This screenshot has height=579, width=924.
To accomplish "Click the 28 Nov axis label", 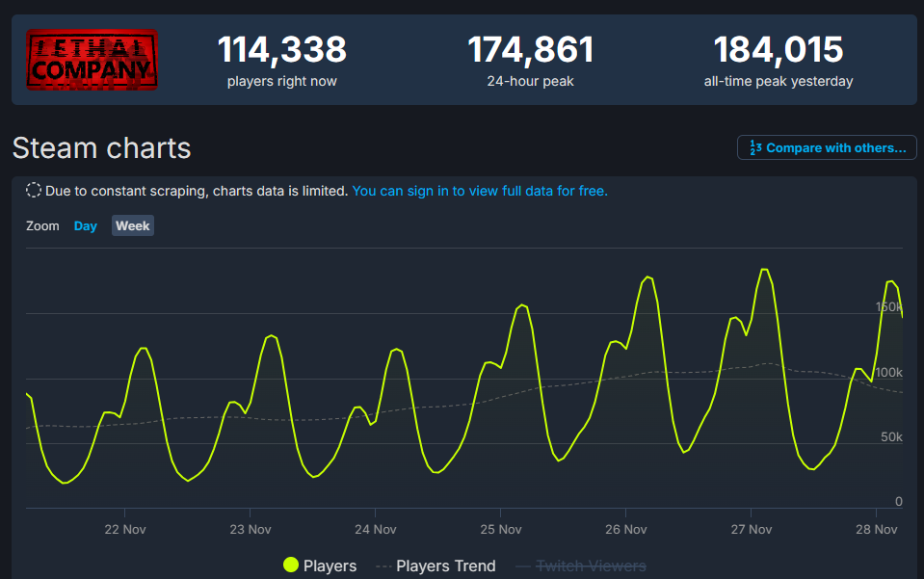I will pyautogui.click(x=876, y=530).
